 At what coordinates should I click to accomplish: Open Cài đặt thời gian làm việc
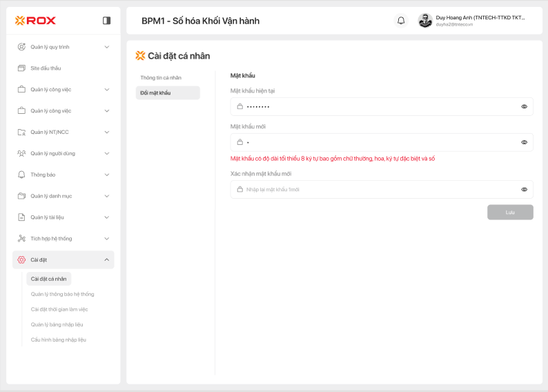pos(59,309)
